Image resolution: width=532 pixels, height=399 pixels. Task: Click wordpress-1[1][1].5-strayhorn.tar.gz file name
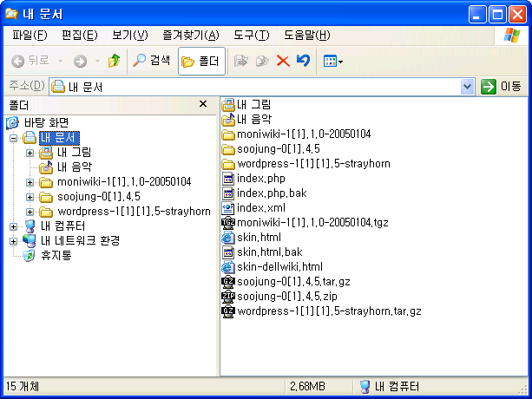[329, 311]
